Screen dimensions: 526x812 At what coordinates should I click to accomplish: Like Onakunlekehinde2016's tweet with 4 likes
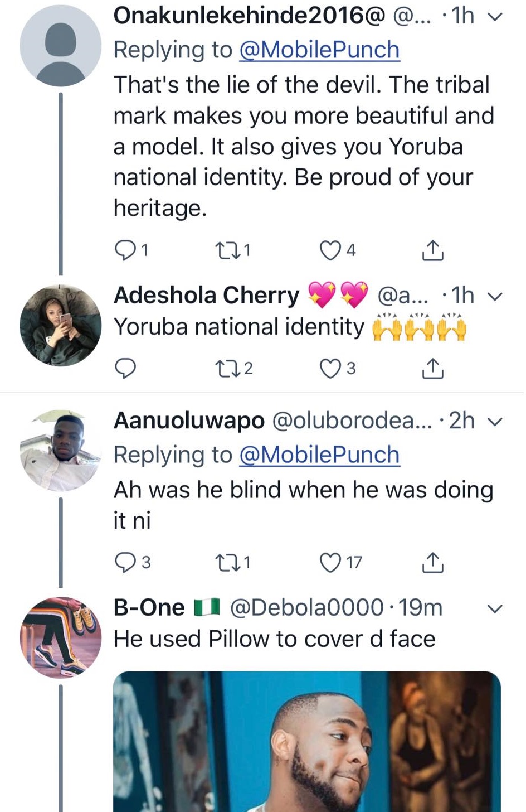[x=330, y=250]
